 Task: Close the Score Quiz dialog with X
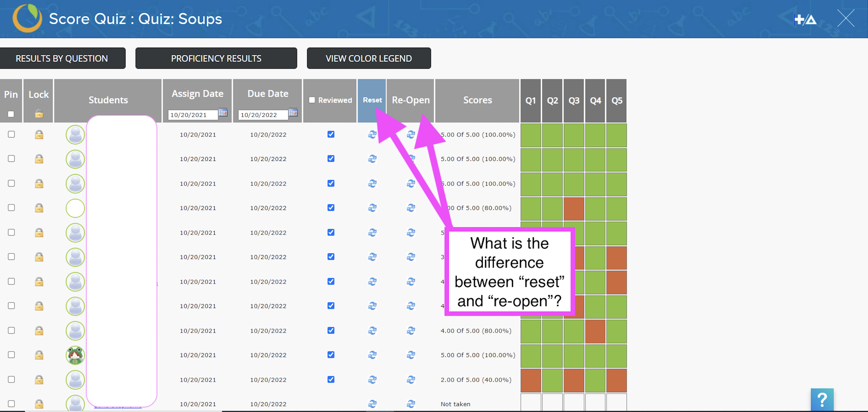pyautogui.click(x=845, y=18)
